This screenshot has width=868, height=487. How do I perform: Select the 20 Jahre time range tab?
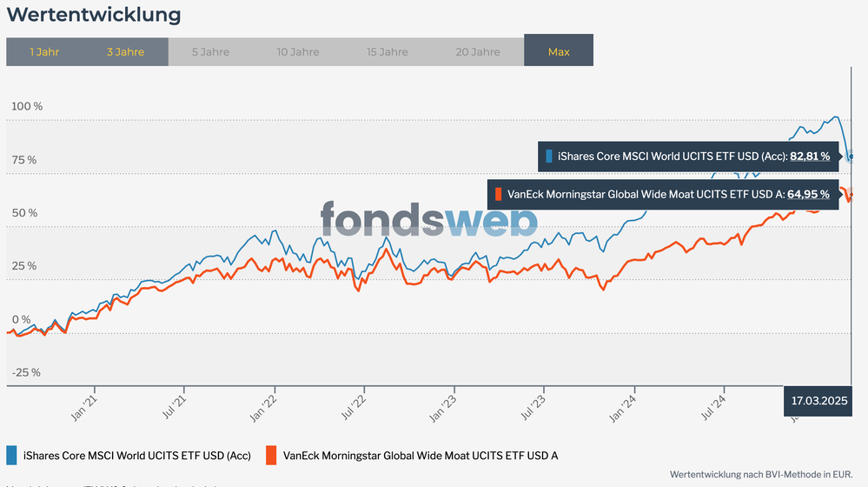coord(478,52)
